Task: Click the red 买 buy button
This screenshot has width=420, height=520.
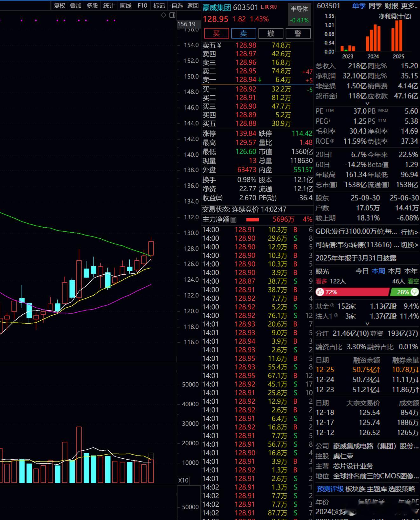Action: (x=217, y=33)
